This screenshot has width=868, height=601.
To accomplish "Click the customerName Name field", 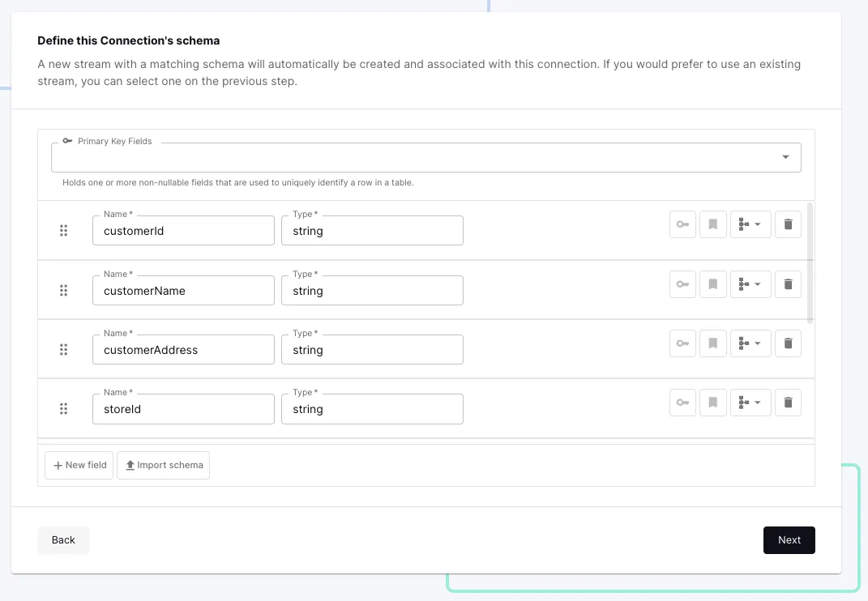I will click(x=183, y=291).
